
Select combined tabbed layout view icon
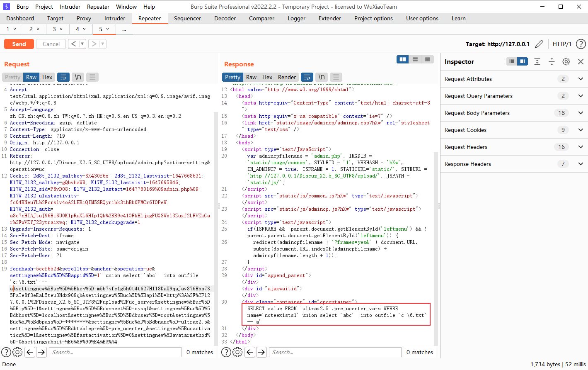pos(428,60)
